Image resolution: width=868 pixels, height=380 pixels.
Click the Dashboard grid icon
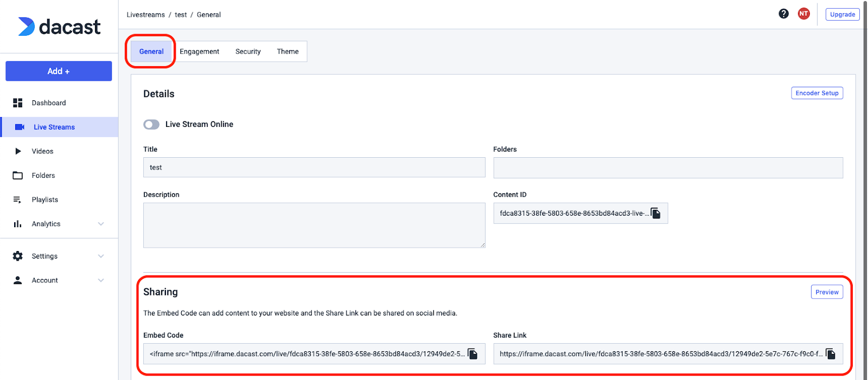(18, 103)
